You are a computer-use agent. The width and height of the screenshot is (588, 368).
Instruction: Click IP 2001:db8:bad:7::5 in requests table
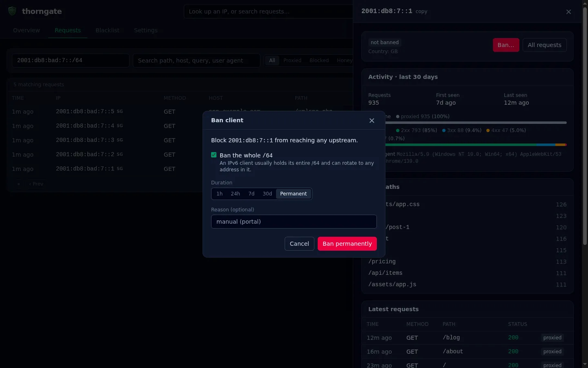[85, 112]
